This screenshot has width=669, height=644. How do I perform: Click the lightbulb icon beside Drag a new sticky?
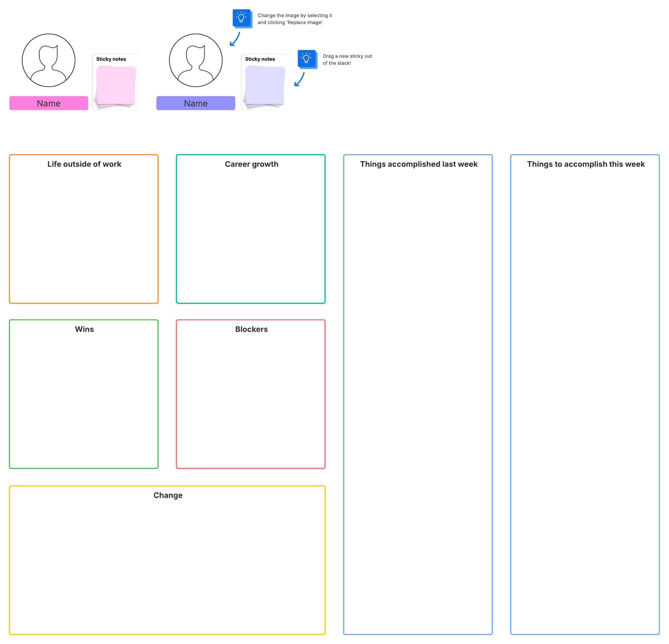pos(307,59)
